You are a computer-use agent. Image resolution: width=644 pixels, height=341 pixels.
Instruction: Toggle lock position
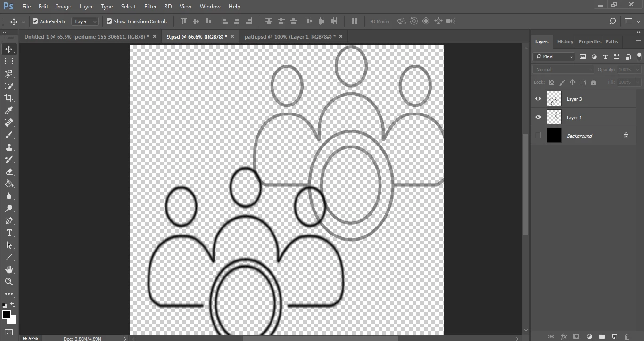click(x=572, y=82)
